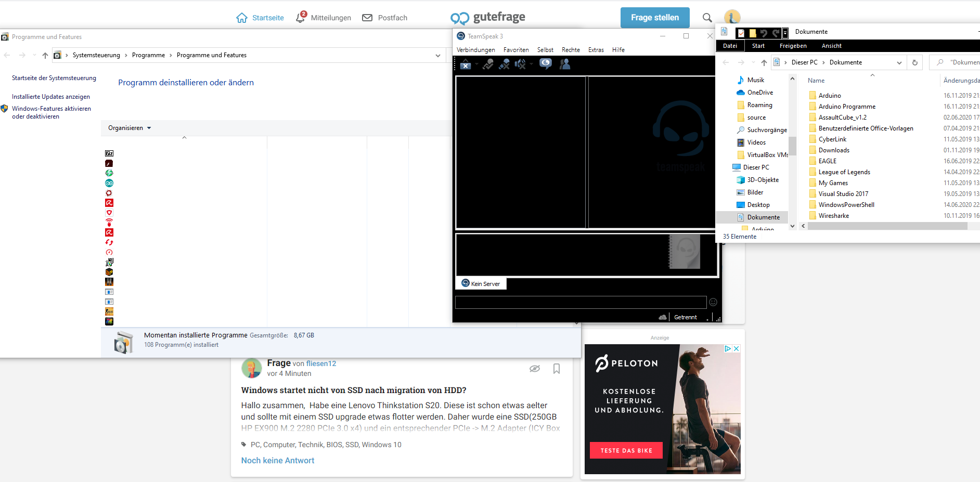Image resolution: width=980 pixels, height=482 pixels.
Task: Open the Arduino Programme folder
Action: point(847,107)
